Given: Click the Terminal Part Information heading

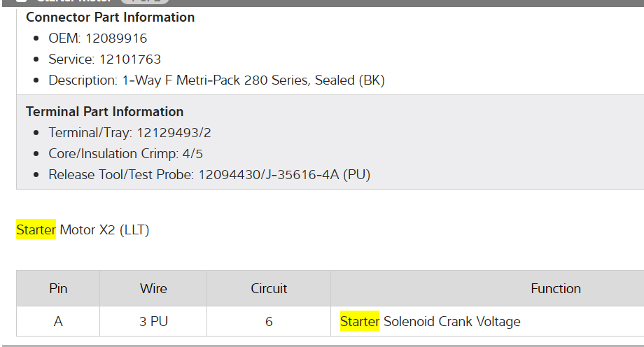Looking at the screenshot, I should click(104, 111).
